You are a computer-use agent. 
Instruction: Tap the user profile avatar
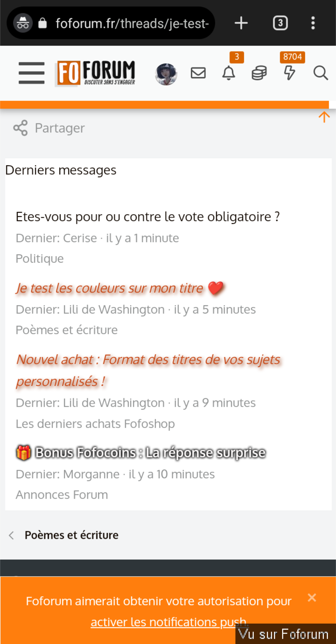tap(166, 74)
